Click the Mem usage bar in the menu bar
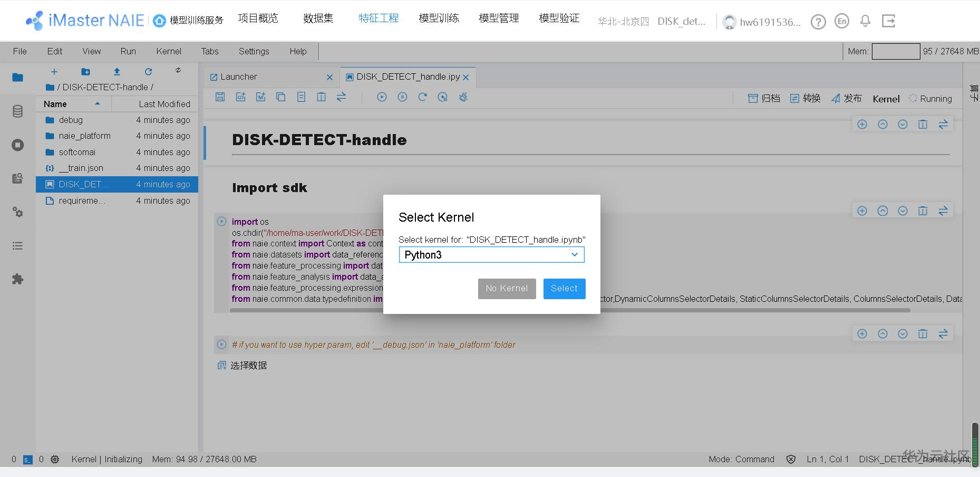Viewport: 980px width, 477px height. click(x=896, y=51)
